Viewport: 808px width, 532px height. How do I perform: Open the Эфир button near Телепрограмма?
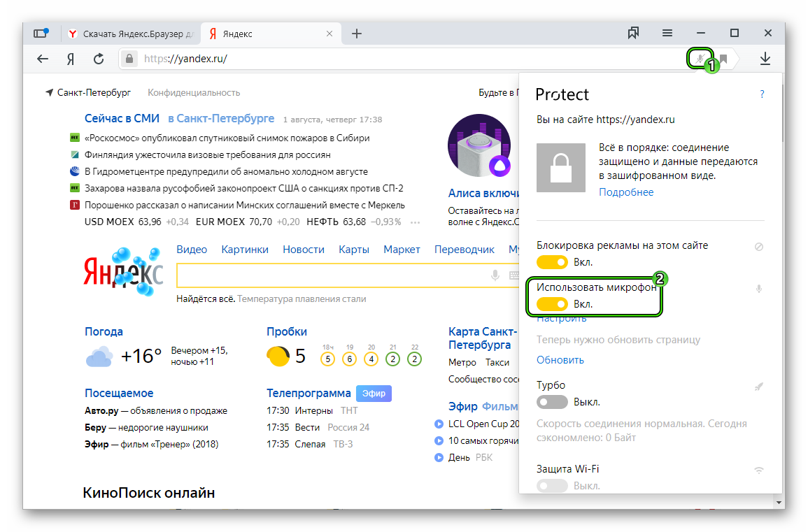(374, 394)
